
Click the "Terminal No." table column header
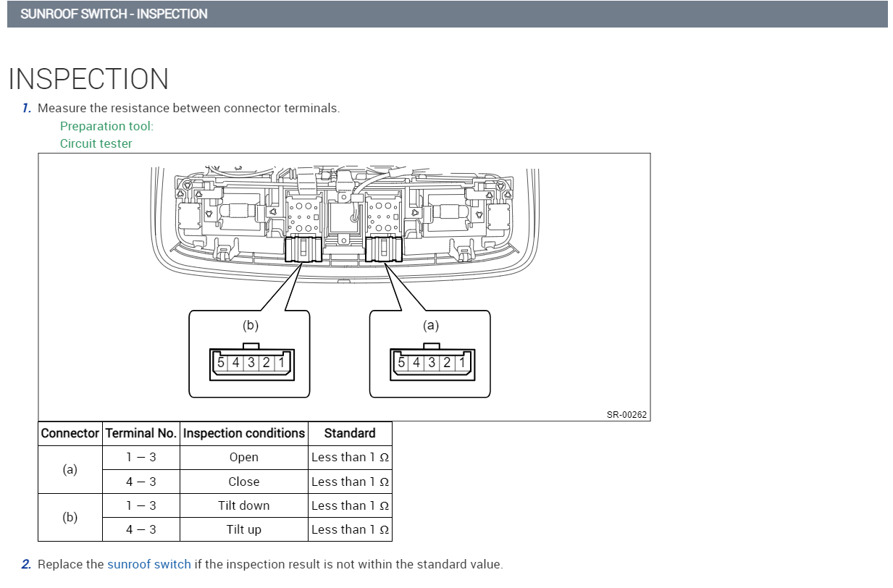tap(141, 433)
